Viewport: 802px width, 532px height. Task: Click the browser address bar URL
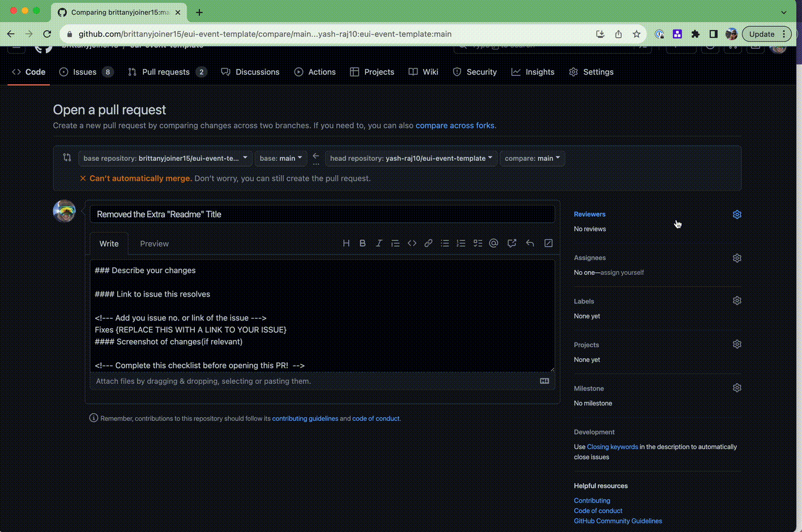click(265, 34)
